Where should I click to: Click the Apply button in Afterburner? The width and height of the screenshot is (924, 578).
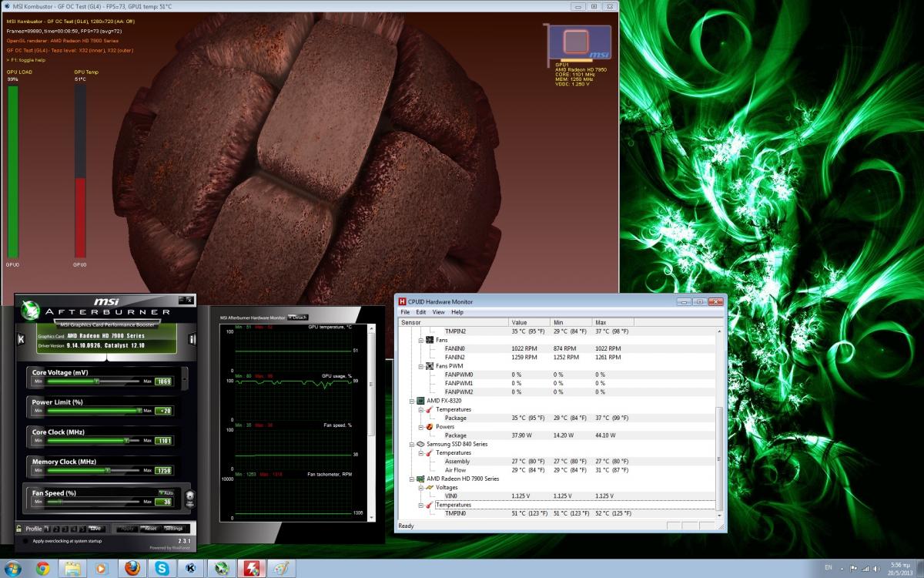[x=127, y=529]
